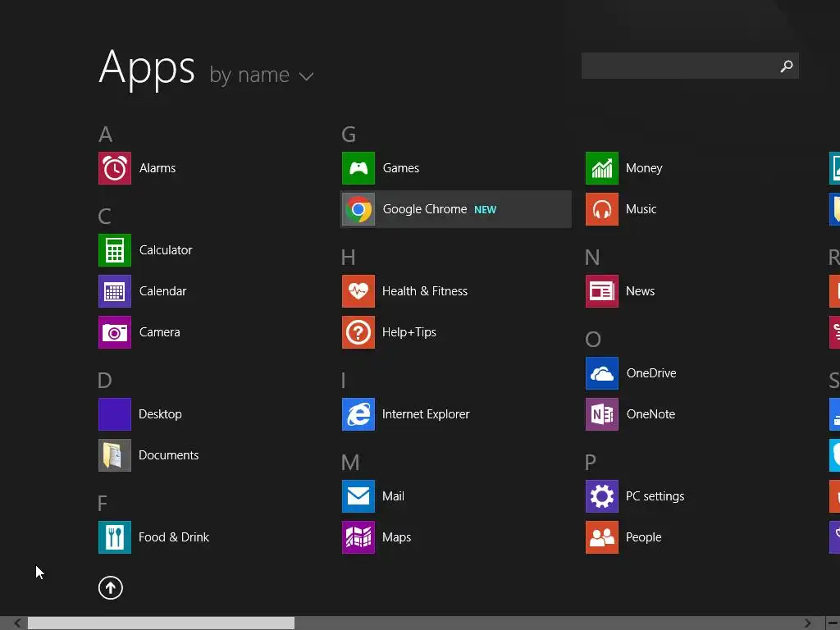Image resolution: width=840 pixels, height=630 pixels.
Task: Click the 'Calculator' label
Action: point(166,250)
